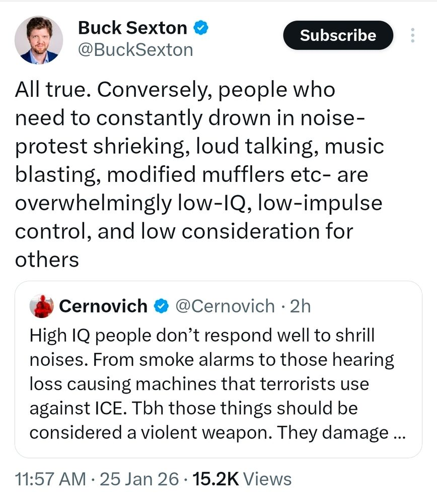Click the quoted tweet card border area
Screen dimensions: 437x504
pos(218,369)
